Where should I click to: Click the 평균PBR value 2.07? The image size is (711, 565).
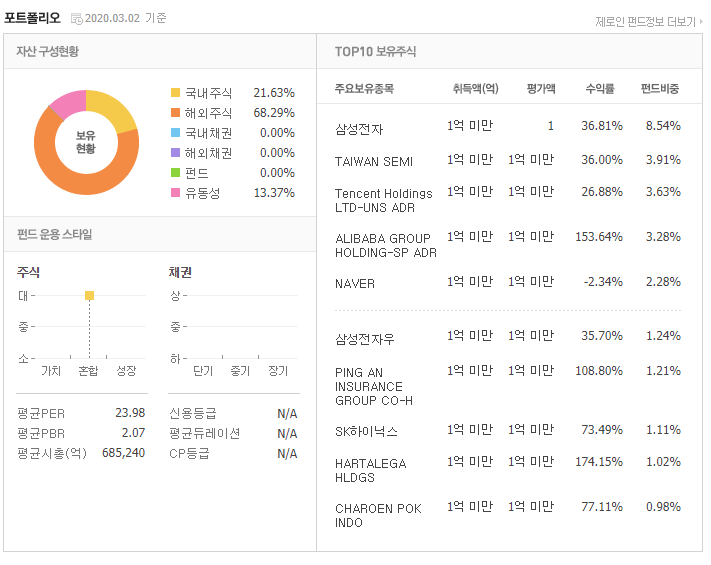click(x=133, y=433)
